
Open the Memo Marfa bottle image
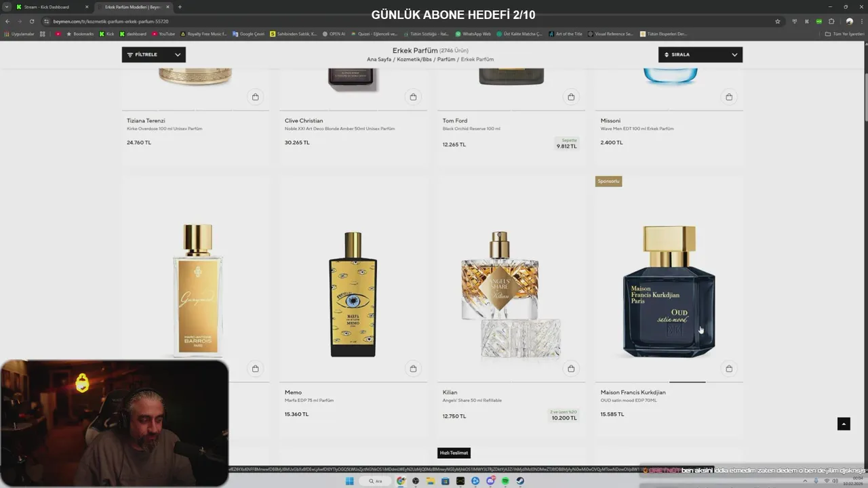coord(353,294)
